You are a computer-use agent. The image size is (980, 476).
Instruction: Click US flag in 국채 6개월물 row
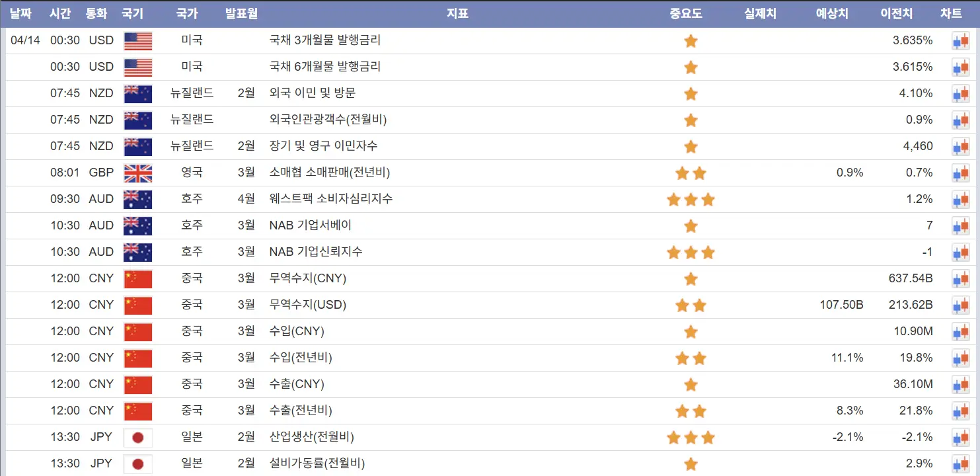pos(138,67)
